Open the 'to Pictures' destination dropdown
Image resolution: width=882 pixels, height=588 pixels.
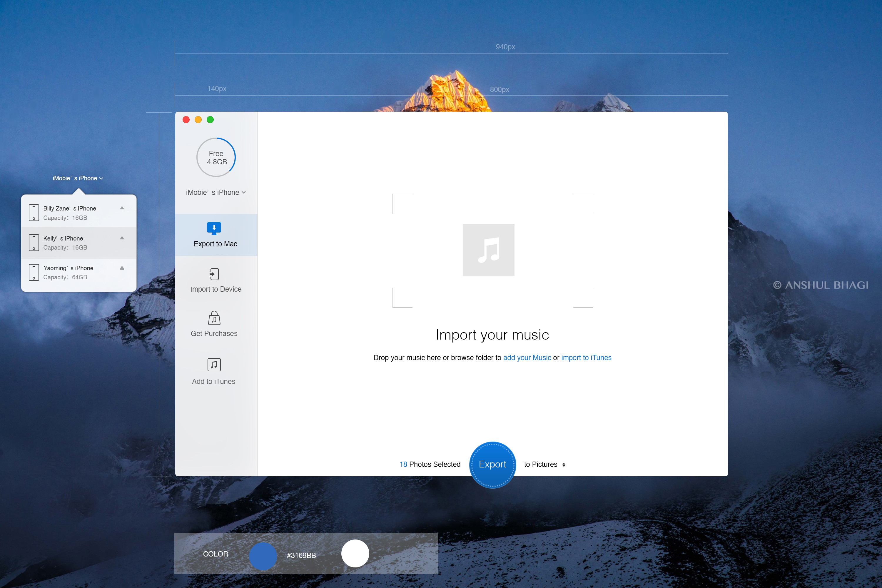544,464
